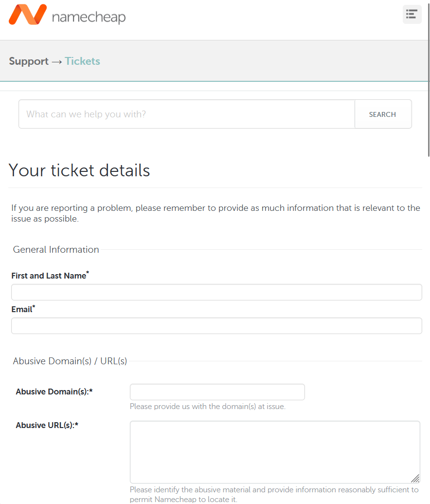Focus the First and Last Name field
The height and width of the screenshot is (504, 430).
coord(216,292)
